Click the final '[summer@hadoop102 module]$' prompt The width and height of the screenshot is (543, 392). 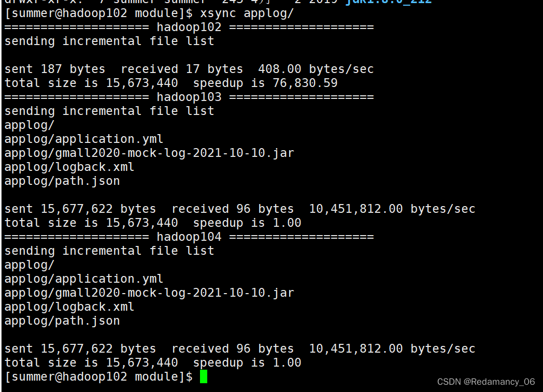pyautogui.click(x=98, y=377)
